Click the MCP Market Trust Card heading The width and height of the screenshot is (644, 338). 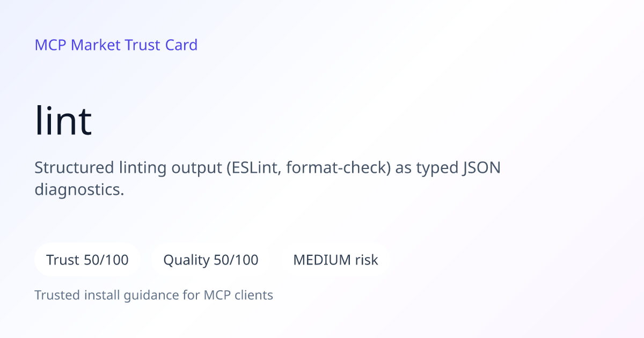116,45
